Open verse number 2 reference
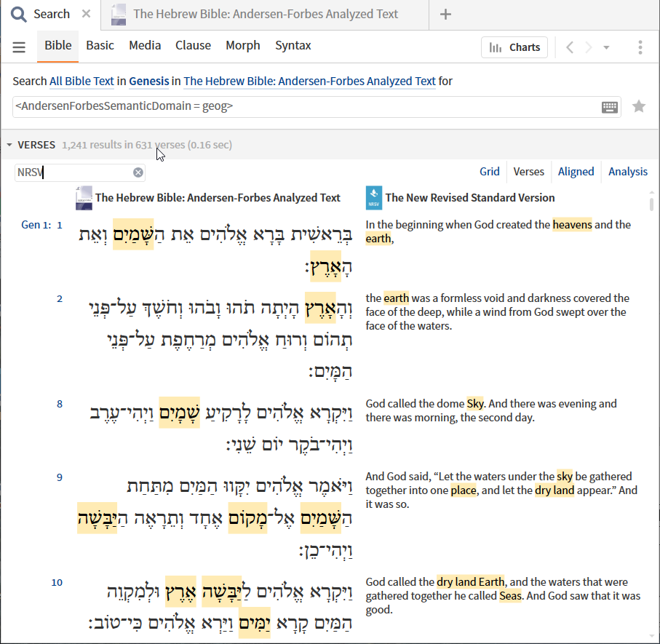 pyautogui.click(x=60, y=299)
